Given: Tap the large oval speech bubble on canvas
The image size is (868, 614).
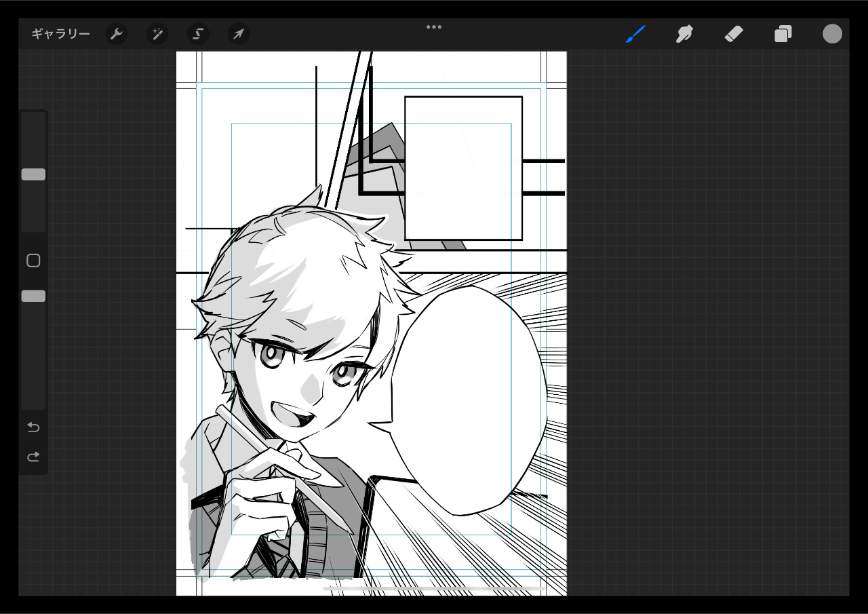Looking at the screenshot, I should 468,400.
